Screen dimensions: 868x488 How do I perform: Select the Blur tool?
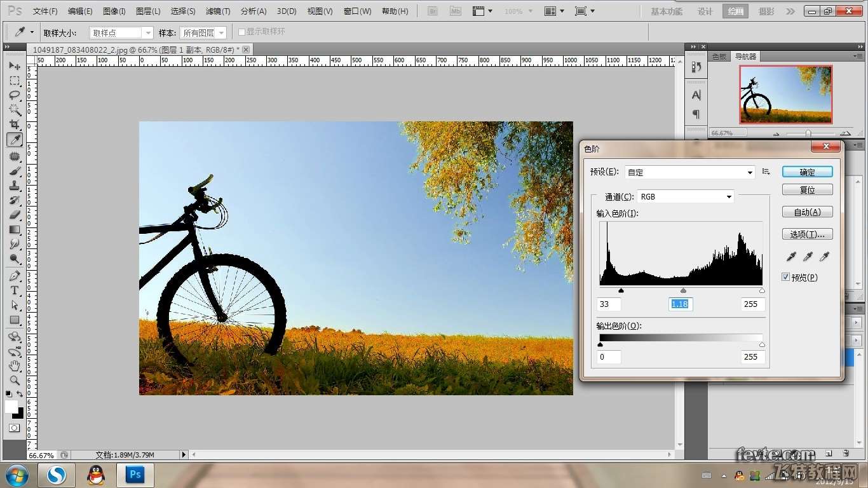tap(15, 243)
